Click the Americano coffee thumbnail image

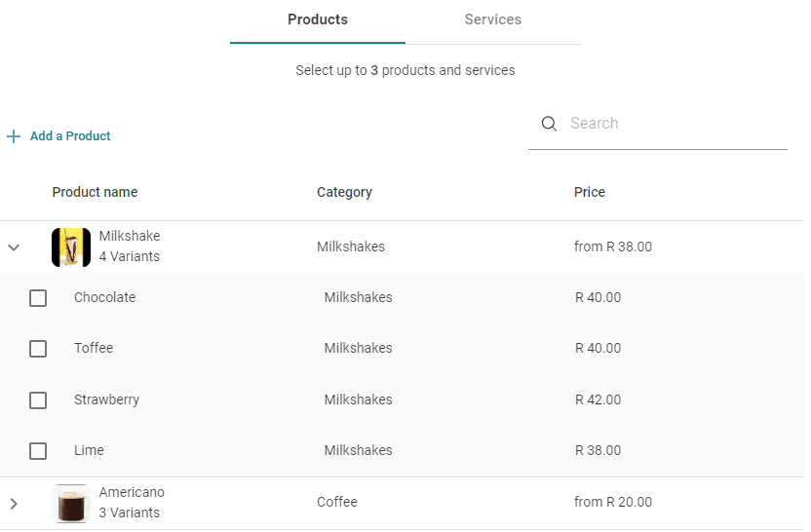pyautogui.click(x=71, y=503)
